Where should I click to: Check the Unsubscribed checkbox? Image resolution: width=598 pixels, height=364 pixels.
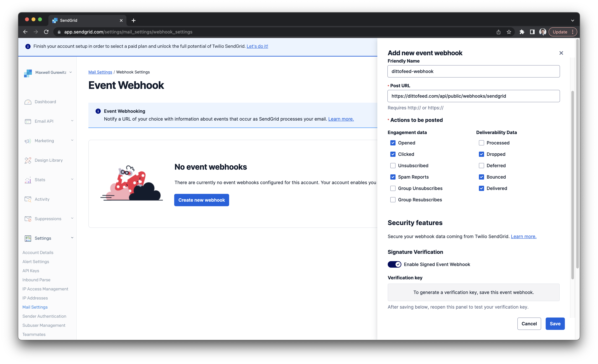click(393, 166)
